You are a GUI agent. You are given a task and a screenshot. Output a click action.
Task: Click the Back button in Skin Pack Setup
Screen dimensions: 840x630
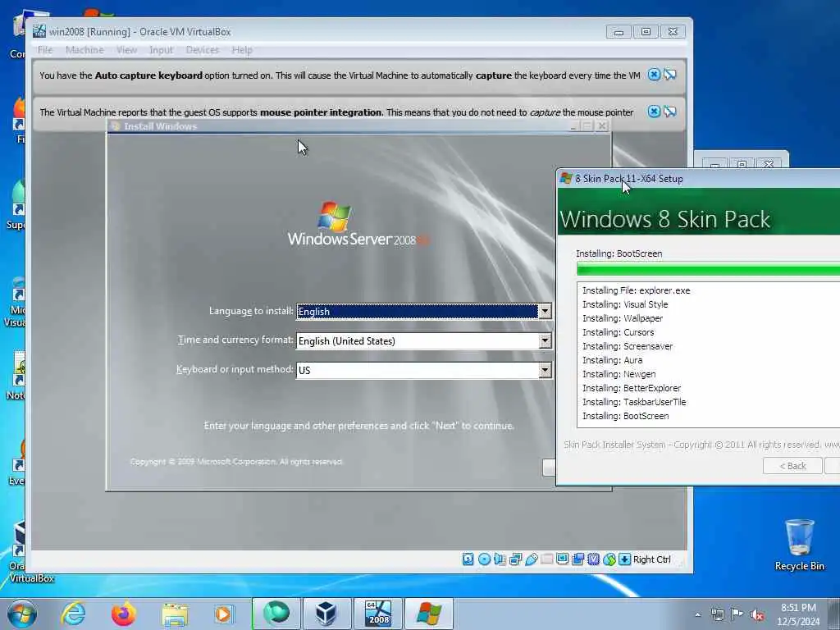click(x=792, y=466)
